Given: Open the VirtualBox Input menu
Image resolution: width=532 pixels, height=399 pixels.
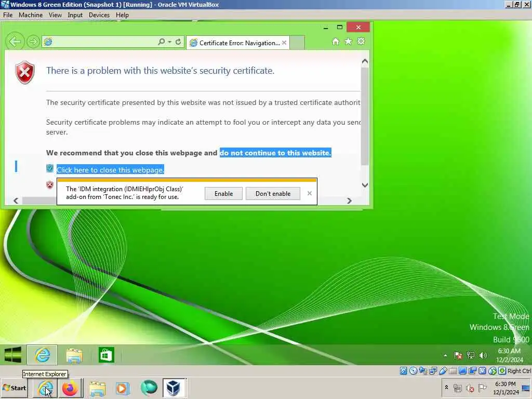Looking at the screenshot, I should tap(75, 15).
